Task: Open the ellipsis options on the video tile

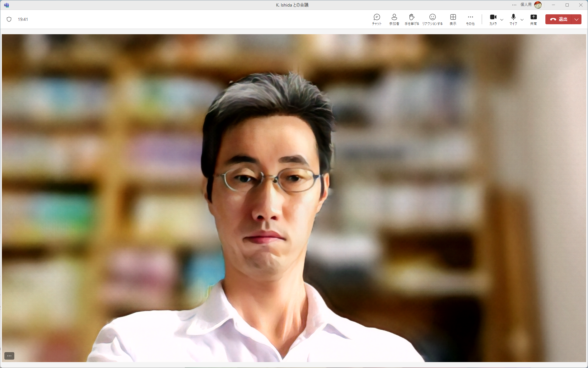Action: 9,356
